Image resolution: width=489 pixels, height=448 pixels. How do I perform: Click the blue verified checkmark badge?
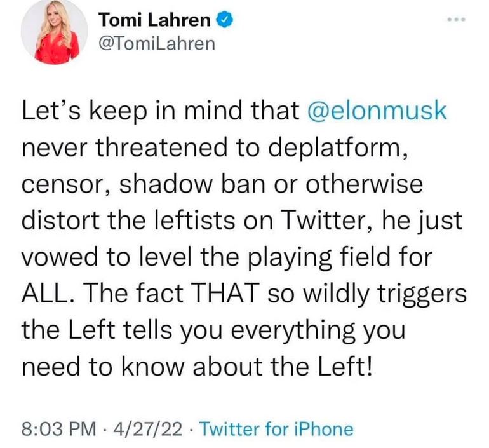coord(222,20)
